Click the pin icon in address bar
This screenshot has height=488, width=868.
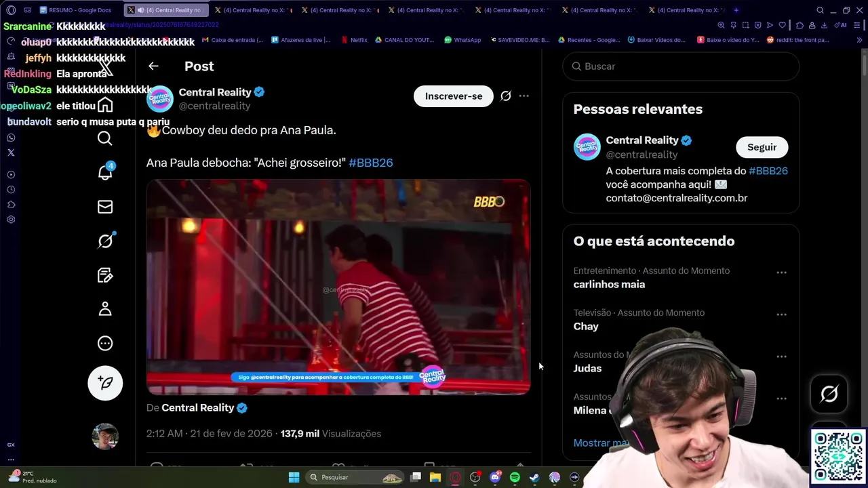pos(733,25)
